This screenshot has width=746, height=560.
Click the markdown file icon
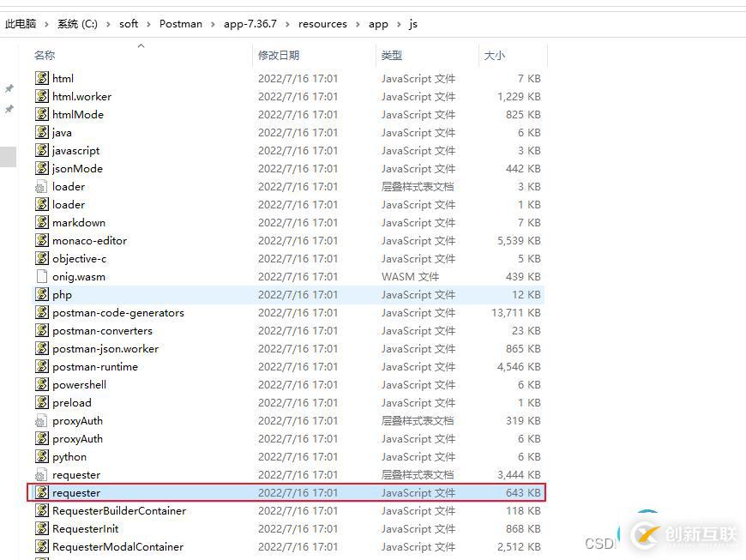(x=42, y=222)
